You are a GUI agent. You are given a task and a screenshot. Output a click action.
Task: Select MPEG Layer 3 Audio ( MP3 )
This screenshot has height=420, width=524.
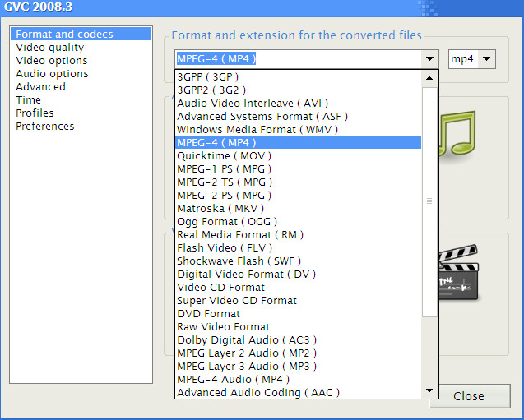298,367
